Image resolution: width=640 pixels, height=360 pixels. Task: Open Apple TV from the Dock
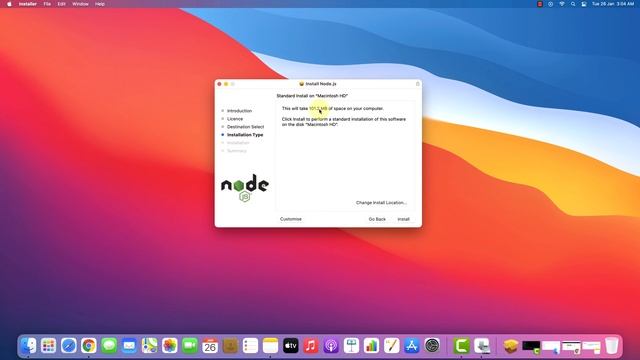[291, 346]
